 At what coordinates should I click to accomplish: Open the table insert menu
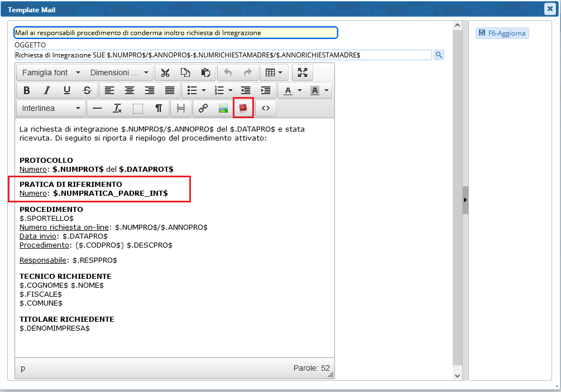[x=274, y=72]
